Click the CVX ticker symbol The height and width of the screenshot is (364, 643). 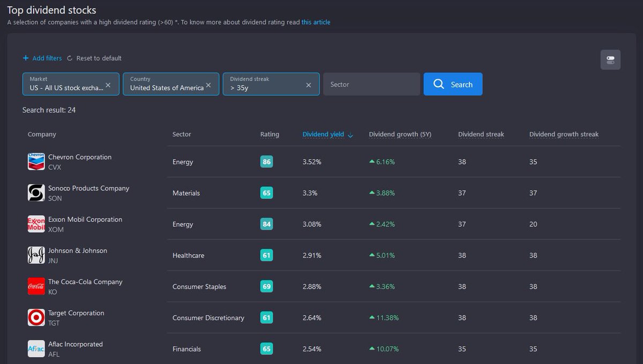coord(55,167)
